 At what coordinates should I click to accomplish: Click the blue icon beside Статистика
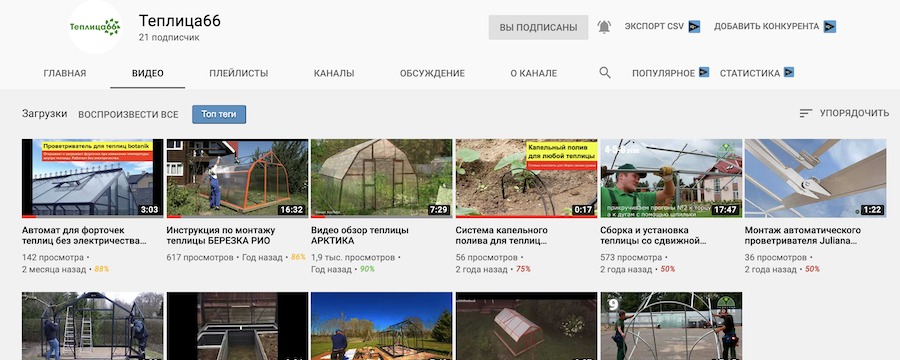coord(789,72)
